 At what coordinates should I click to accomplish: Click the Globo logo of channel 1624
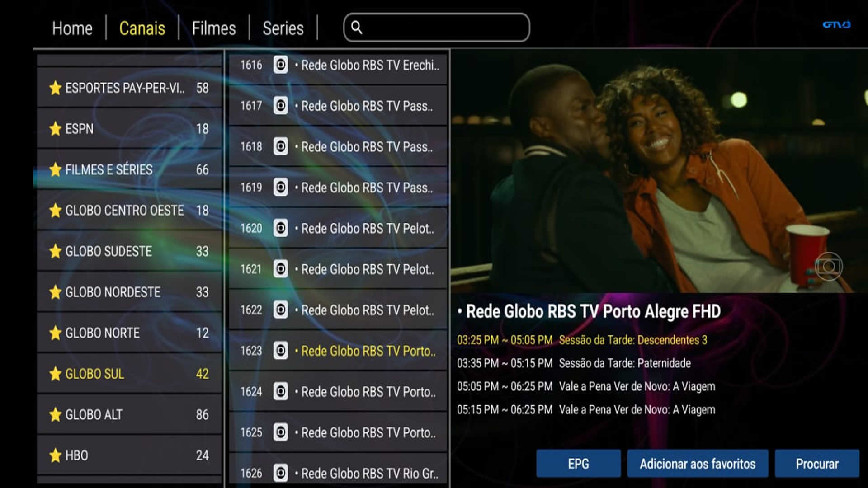[x=281, y=391]
